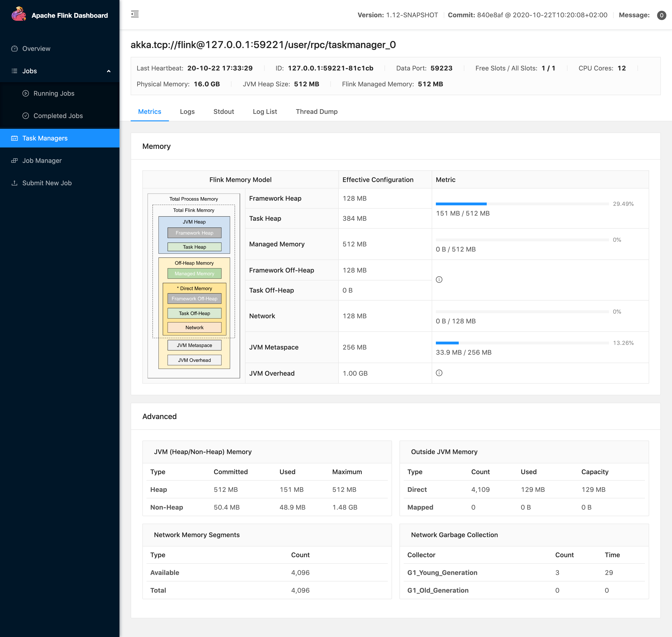Click the Overview dashboard icon
This screenshot has width=672, height=637.
pyautogui.click(x=14, y=49)
